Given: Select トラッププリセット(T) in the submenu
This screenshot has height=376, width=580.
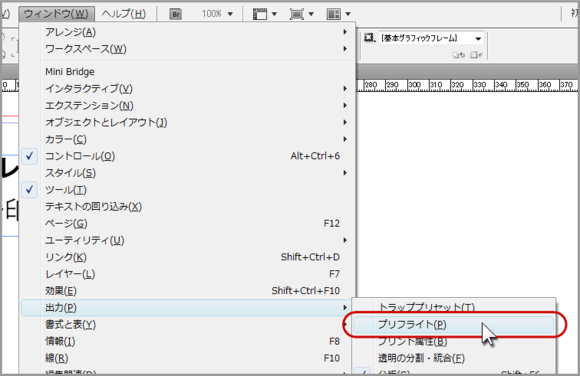Looking at the screenshot, I should 453,308.
